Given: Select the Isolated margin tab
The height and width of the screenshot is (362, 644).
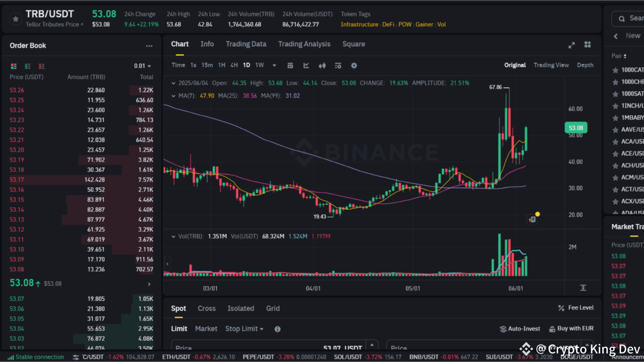Looking at the screenshot, I should (x=240, y=309).
